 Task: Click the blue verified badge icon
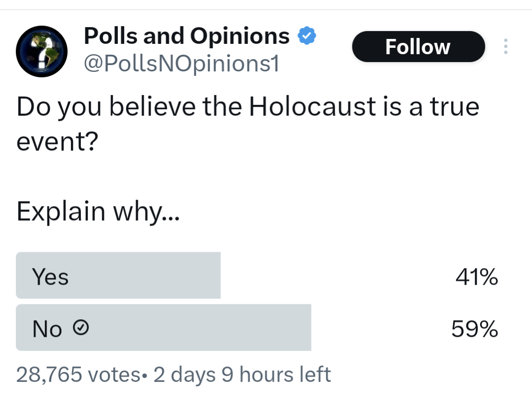[307, 35]
